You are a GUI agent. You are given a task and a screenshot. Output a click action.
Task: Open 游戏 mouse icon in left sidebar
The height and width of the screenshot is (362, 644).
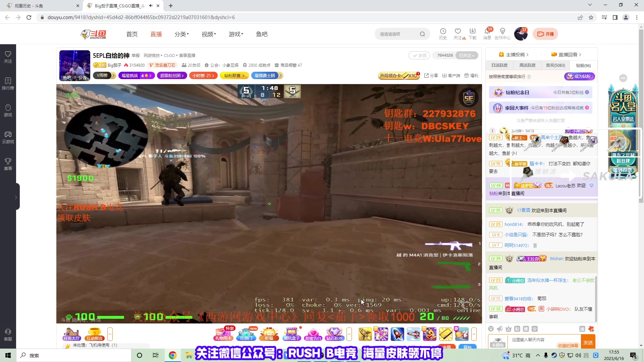click(8, 110)
